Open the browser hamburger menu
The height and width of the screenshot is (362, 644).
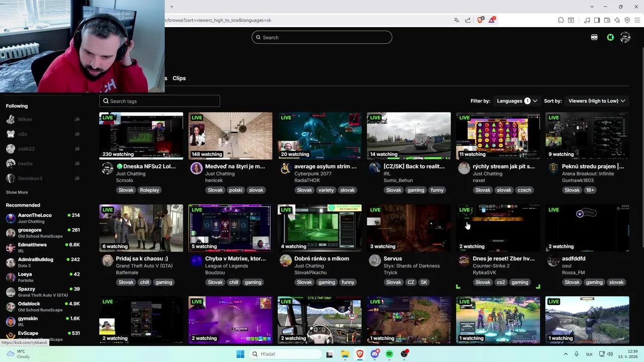(x=637, y=20)
